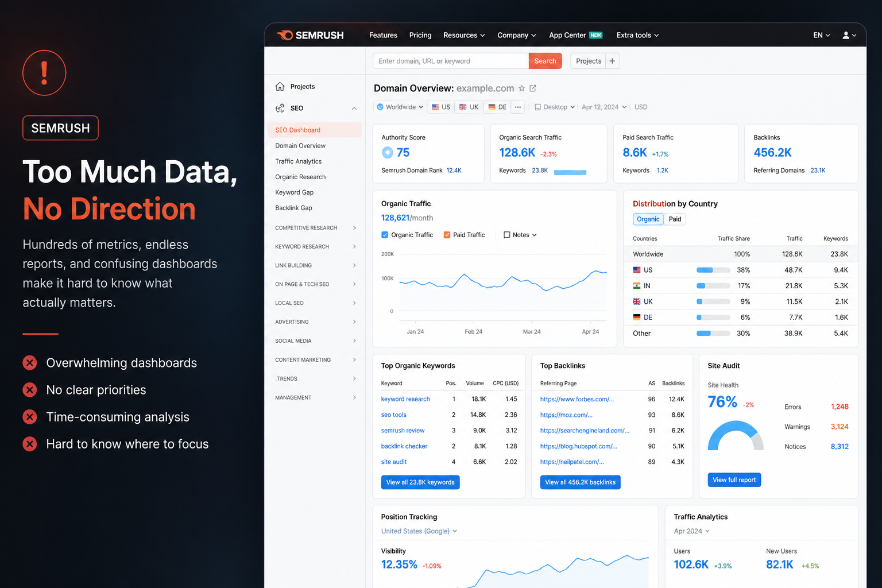
Task: Open Backlink Gap in the sidebar
Action: point(294,208)
